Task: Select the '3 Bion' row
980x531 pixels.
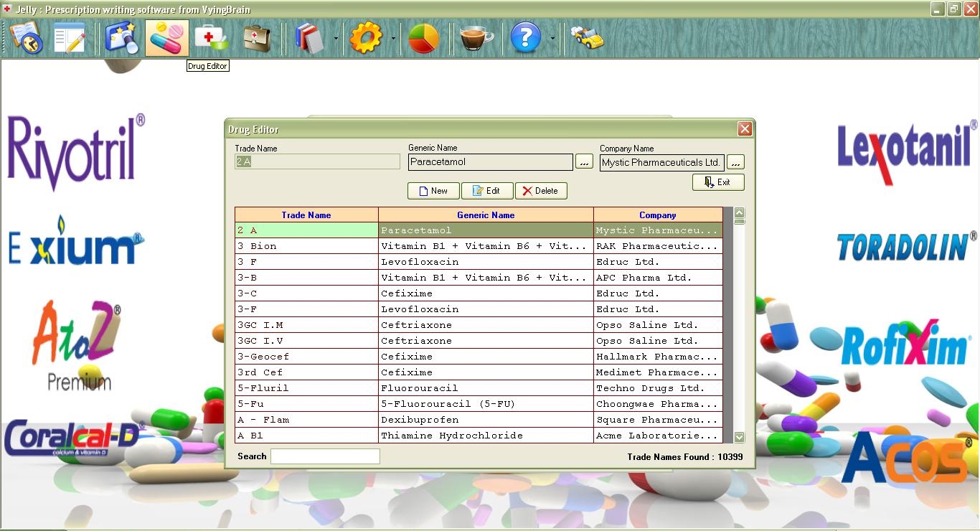Action: [x=479, y=246]
